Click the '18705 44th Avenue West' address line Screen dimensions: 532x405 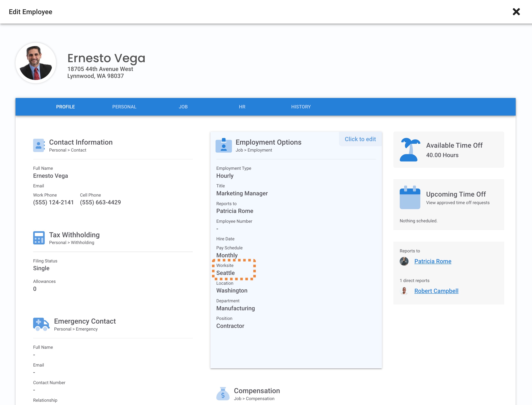[x=100, y=69]
